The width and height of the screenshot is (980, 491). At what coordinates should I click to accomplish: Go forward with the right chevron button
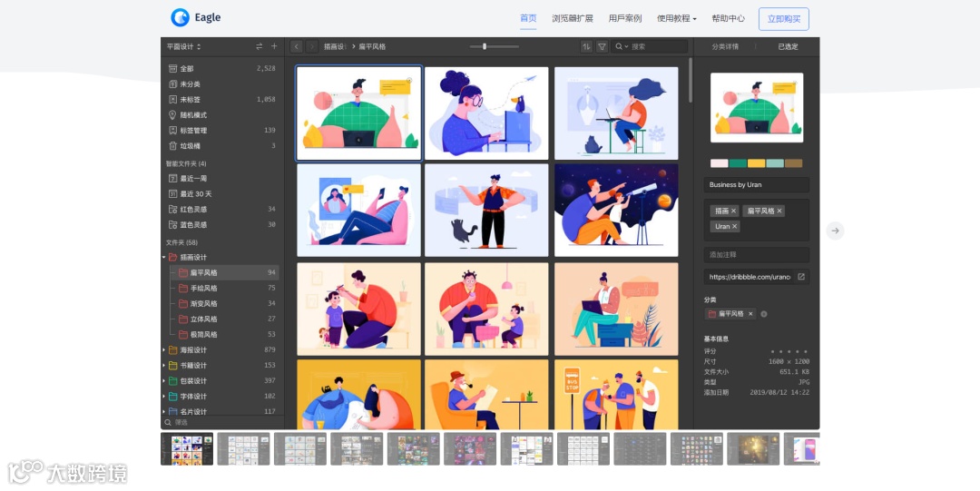311,46
